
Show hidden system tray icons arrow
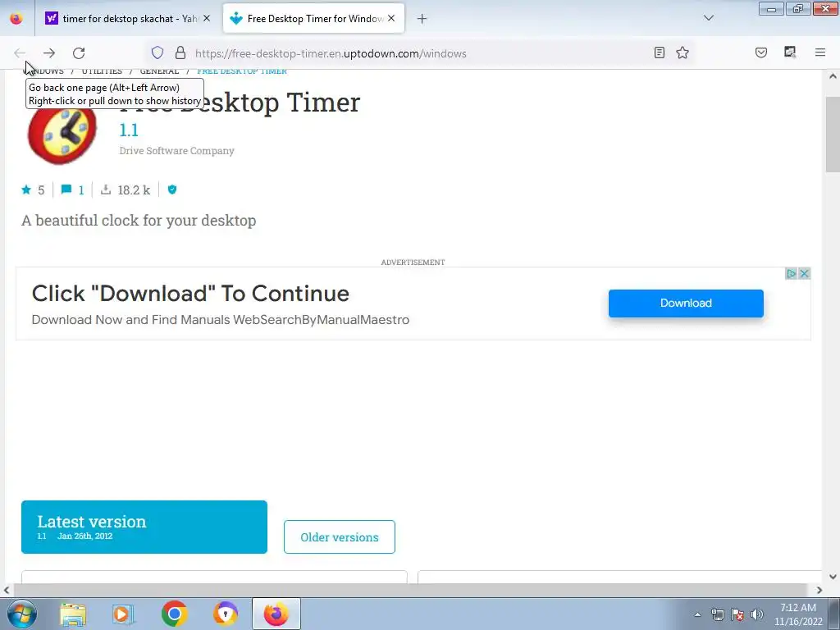pos(697,614)
